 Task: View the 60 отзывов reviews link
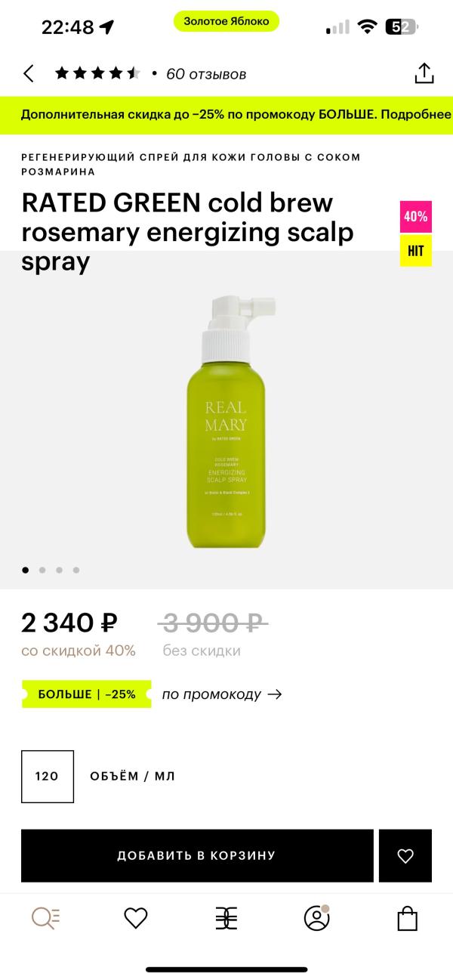(x=206, y=74)
